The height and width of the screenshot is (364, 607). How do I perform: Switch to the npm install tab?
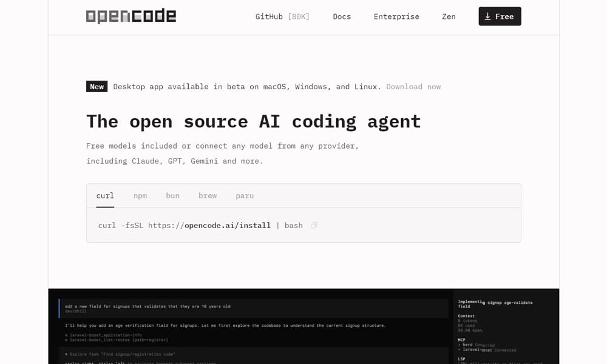(x=140, y=195)
